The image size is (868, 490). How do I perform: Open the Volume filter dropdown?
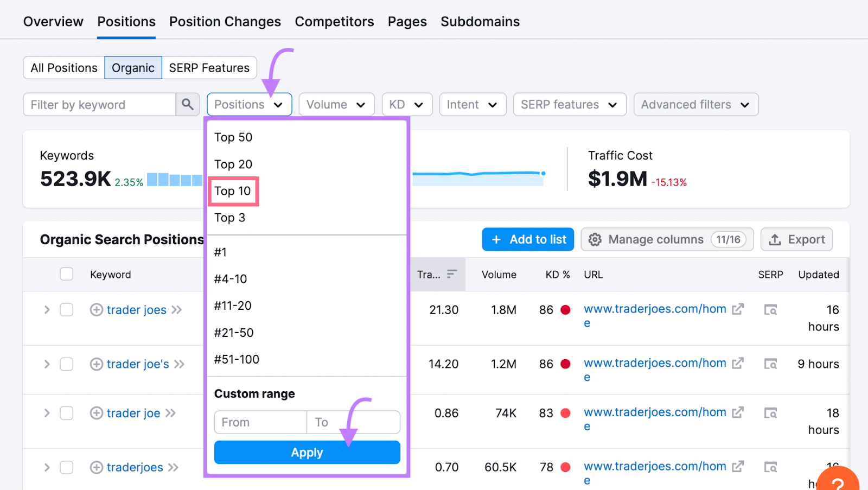click(336, 104)
